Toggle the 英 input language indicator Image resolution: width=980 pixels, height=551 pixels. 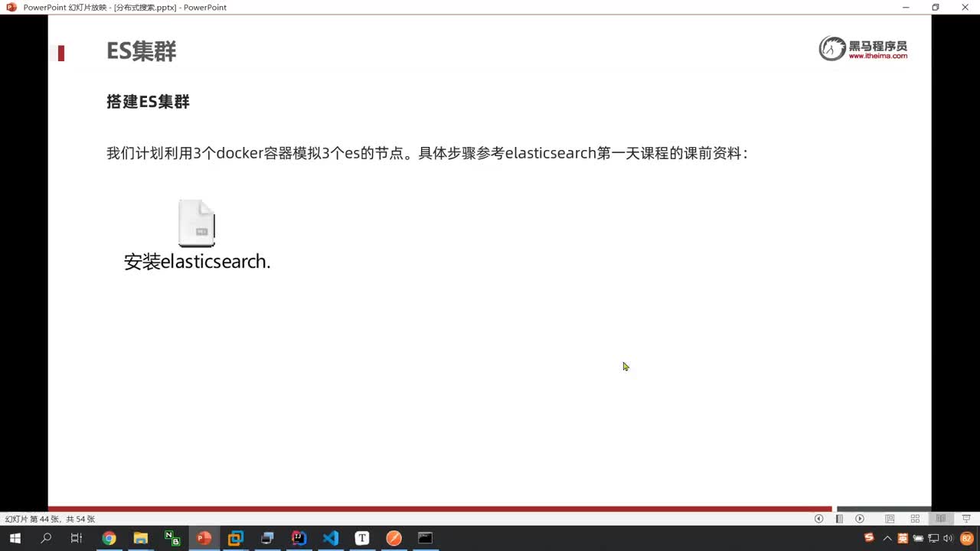pyautogui.click(x=903, y=538)
